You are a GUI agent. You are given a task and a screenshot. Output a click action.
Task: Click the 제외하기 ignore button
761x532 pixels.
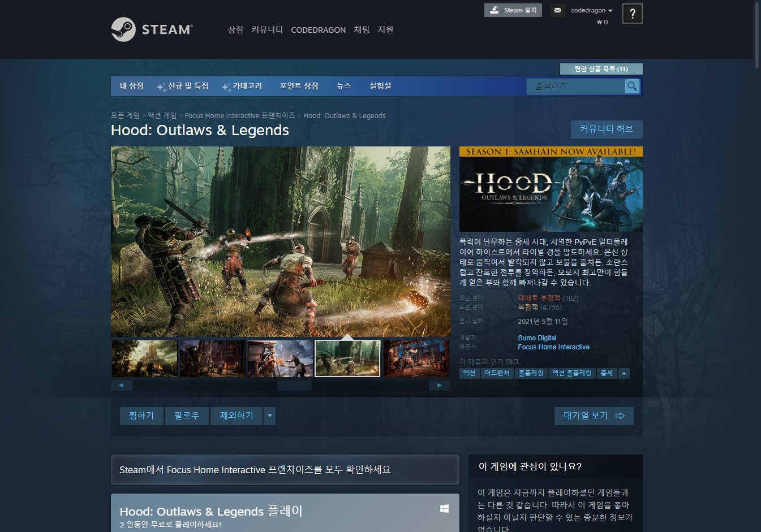[x=237, y=416]
